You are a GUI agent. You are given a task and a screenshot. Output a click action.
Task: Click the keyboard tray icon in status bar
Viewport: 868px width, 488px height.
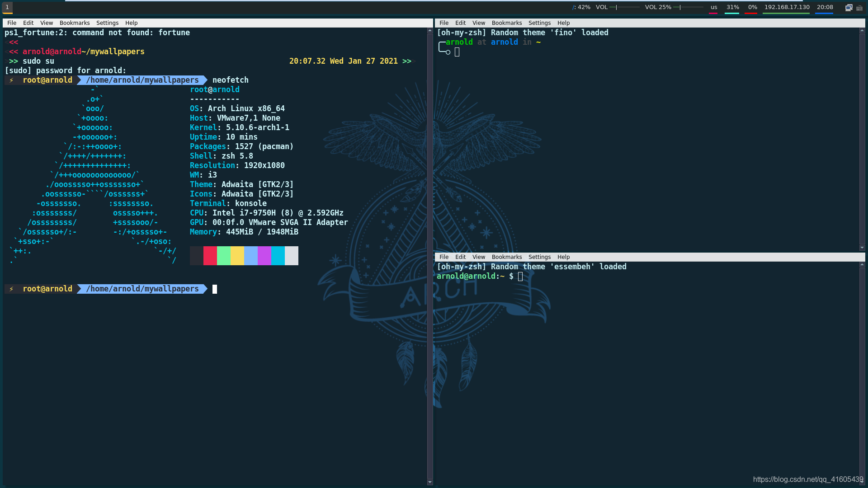[x=859, y=8]
